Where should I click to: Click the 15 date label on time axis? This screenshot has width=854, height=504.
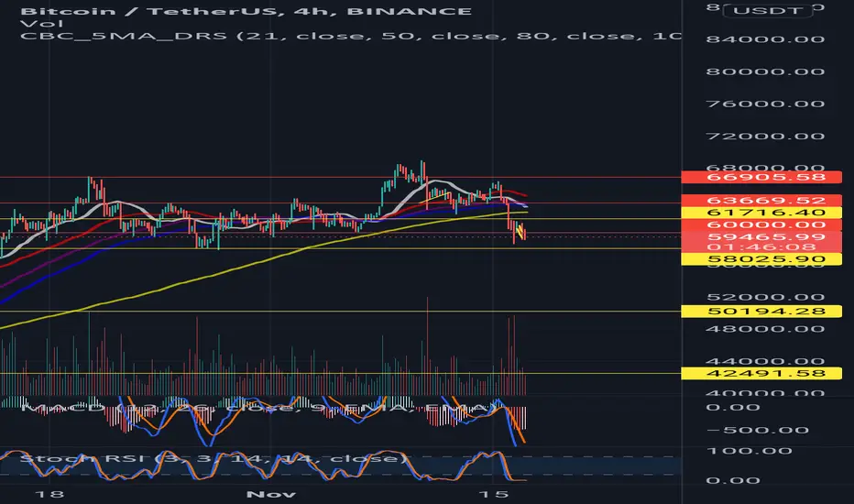pos(493,494)
